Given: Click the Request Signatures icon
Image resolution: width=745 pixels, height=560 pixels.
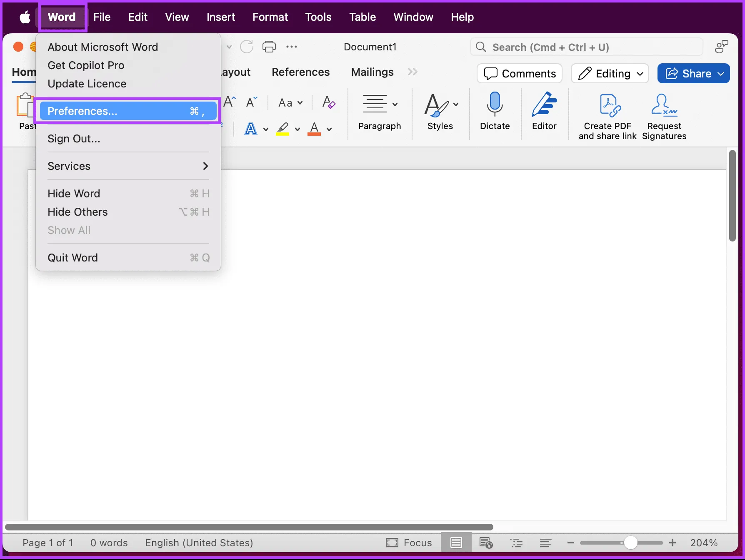Looking at the screenshot, I should coord(664,105).
